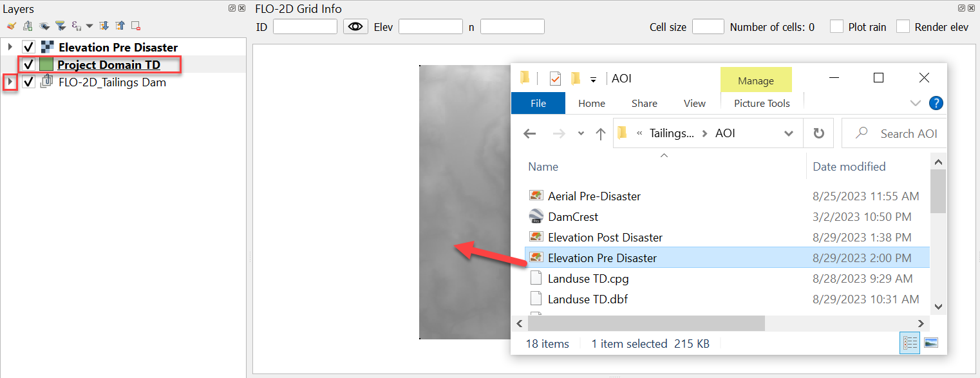980x378 pixels.
Task: Open the address bar path history dropdown
Action: tap(788, 133)
